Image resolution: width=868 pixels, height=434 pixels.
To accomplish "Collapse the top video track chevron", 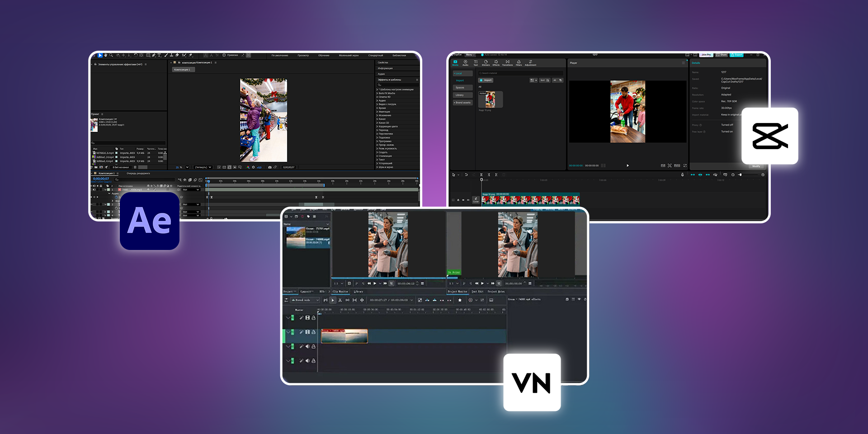I will click(x=288, y=318).
